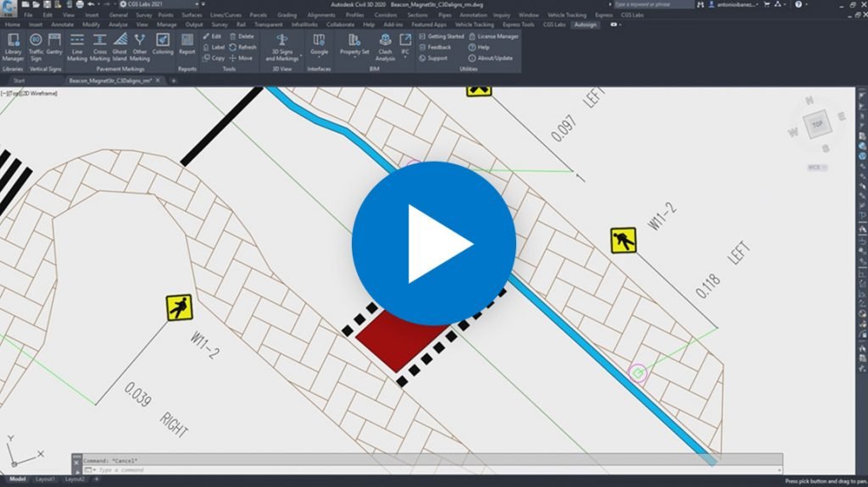Select the Gantry tool
Screen dimensions: 868x487
(54, 44)
